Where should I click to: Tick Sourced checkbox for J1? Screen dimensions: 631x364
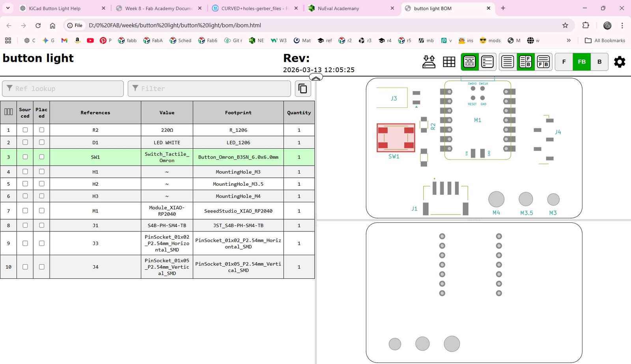(25, 225)
